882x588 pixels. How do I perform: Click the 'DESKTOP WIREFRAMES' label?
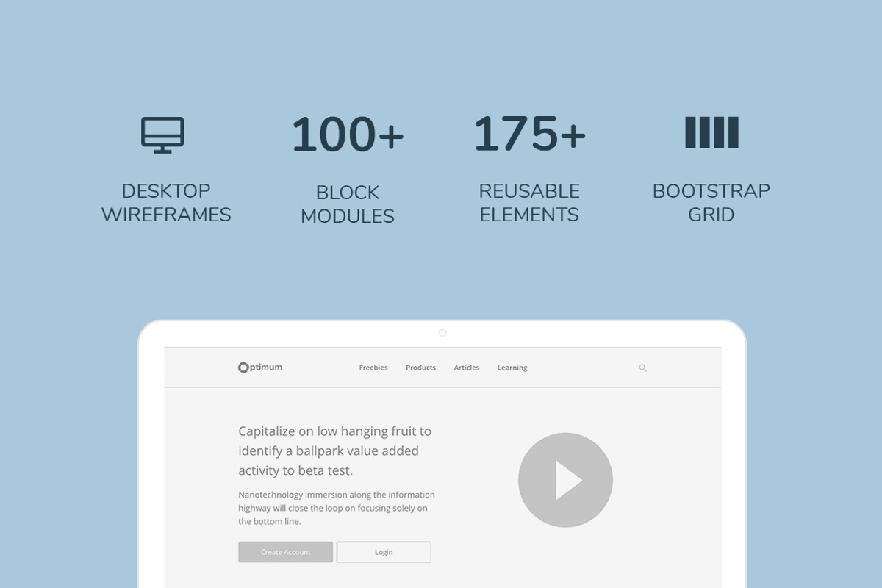pos(166,203)
